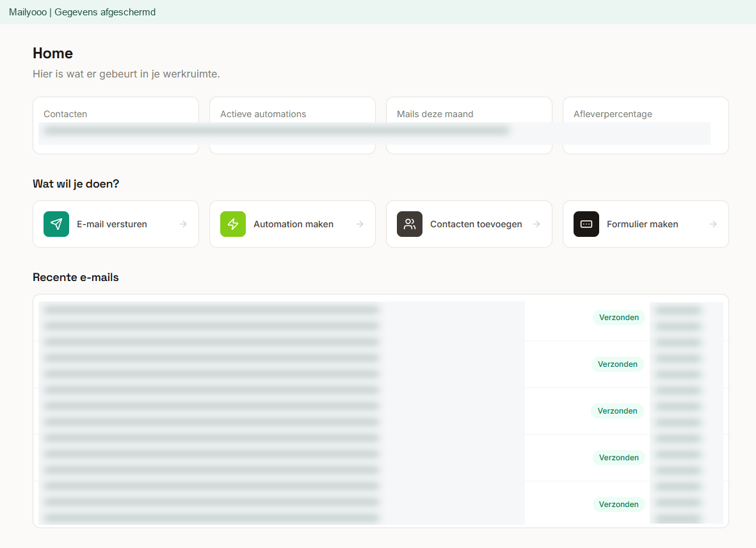The width and height of the screenshot is (756, 548).
Task: Click the 'Wat wil je doen?' heading
Action: [76, 184]
